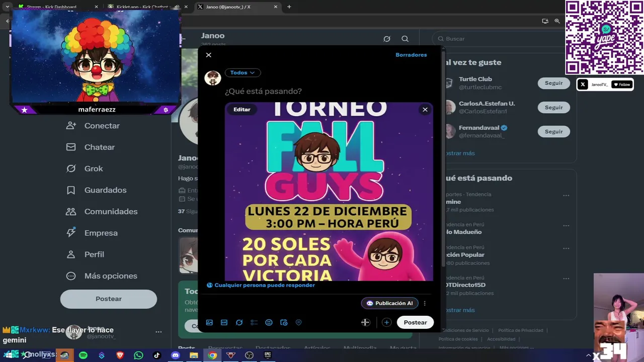Open WhatsApp from the taskbar
644x362 pixels.
[138, 355]
